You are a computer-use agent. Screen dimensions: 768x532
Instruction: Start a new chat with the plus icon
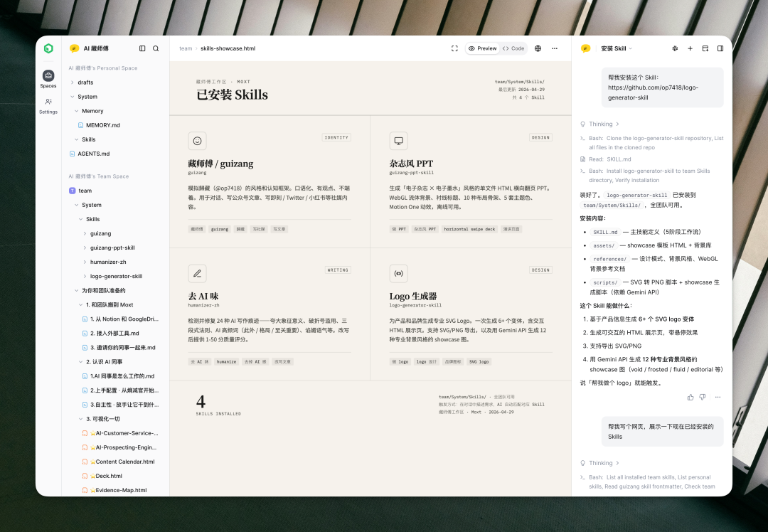[x=689, y=48]
